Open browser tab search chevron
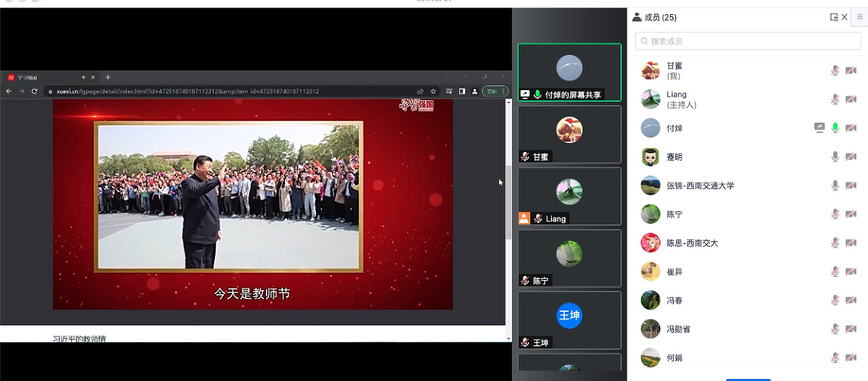 447,77
